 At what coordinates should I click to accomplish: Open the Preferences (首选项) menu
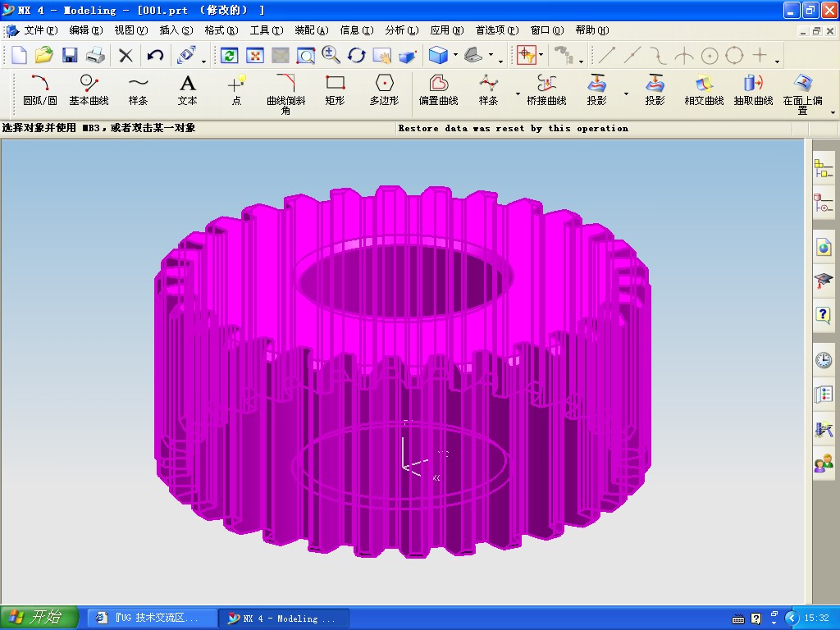(497, 30)
